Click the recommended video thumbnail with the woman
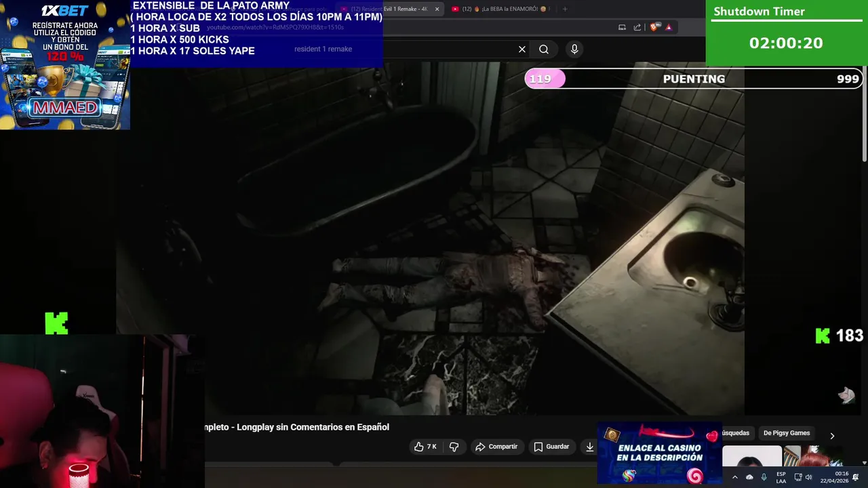This screenshot has width=868, height=488. click(752, 456)
